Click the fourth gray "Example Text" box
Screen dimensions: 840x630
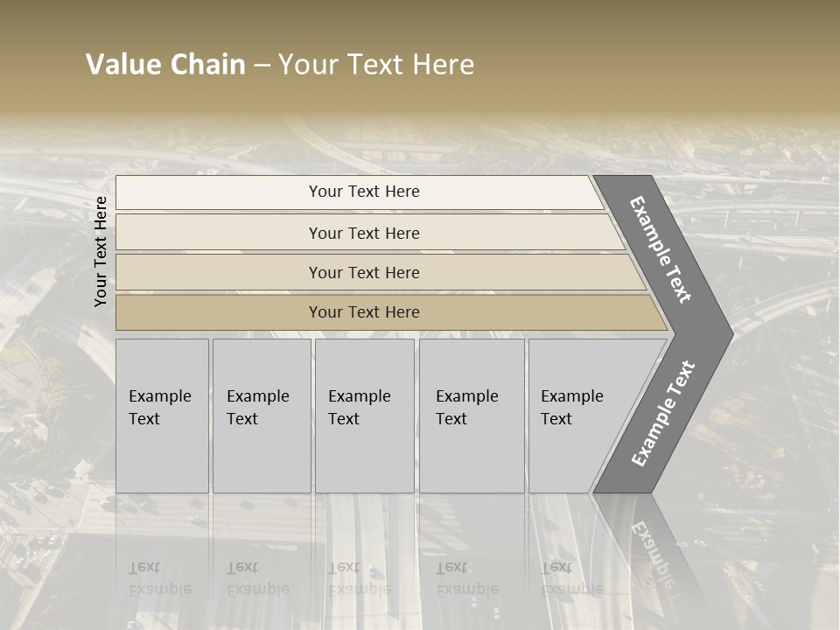tap(471, 415)
